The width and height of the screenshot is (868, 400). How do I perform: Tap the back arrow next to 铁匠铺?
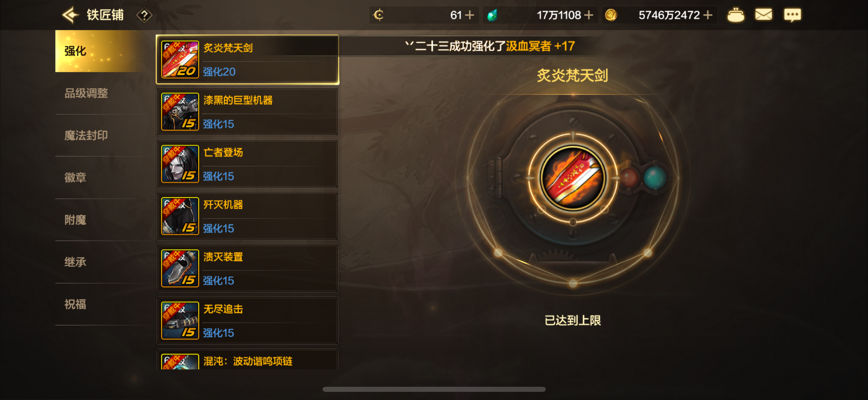tap(70, 15)
